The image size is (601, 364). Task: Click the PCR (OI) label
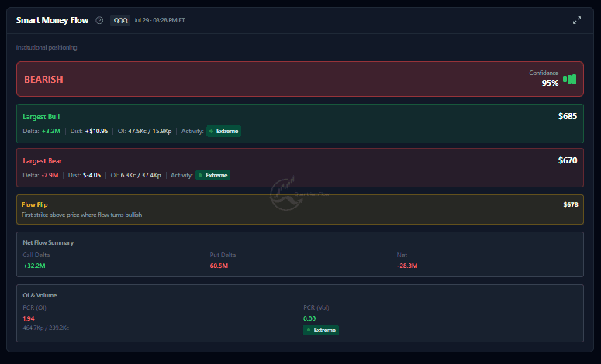click(x=34, y=307)
